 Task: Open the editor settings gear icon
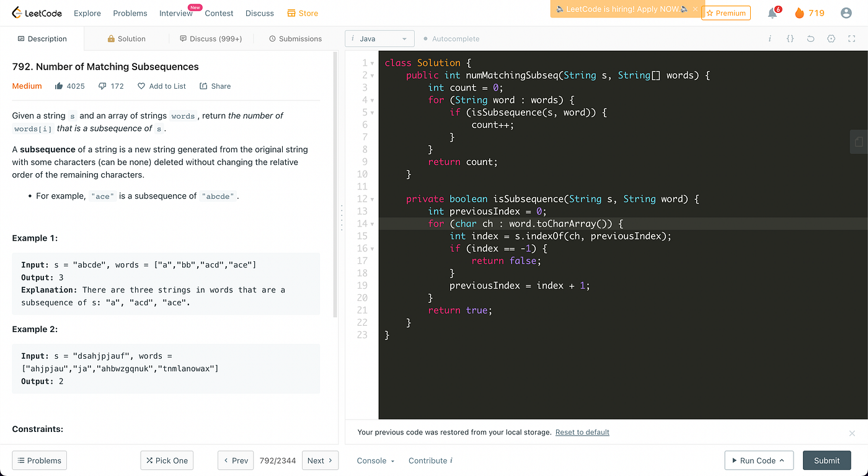pos(831,38)
